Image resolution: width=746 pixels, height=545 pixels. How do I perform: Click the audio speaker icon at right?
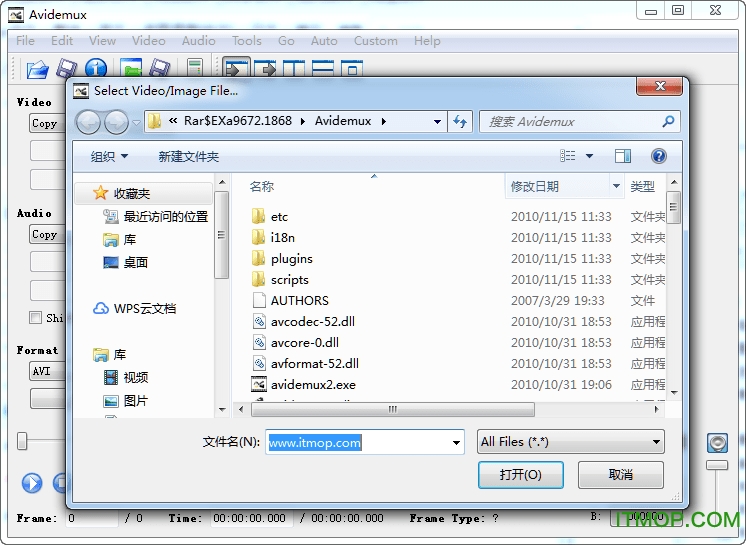click(x=717, y=443)
